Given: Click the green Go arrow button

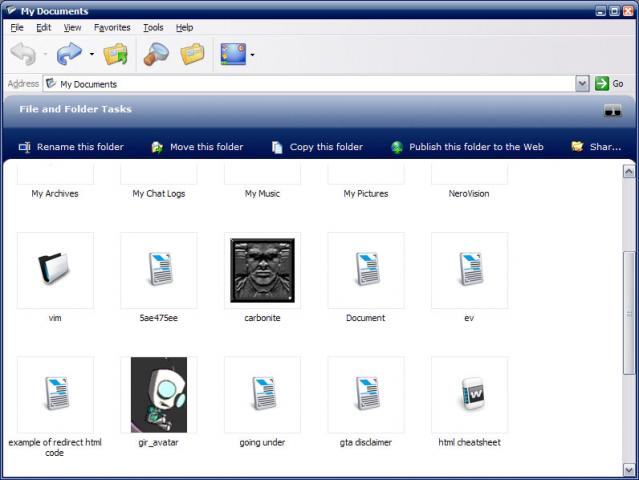Looking at the screenshot, I should point(602,84).
